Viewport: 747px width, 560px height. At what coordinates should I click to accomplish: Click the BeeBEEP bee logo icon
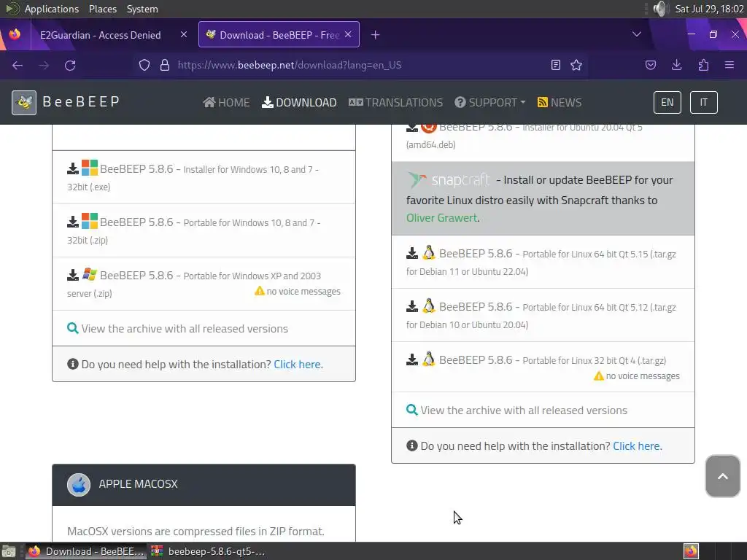tap(24, 102)
